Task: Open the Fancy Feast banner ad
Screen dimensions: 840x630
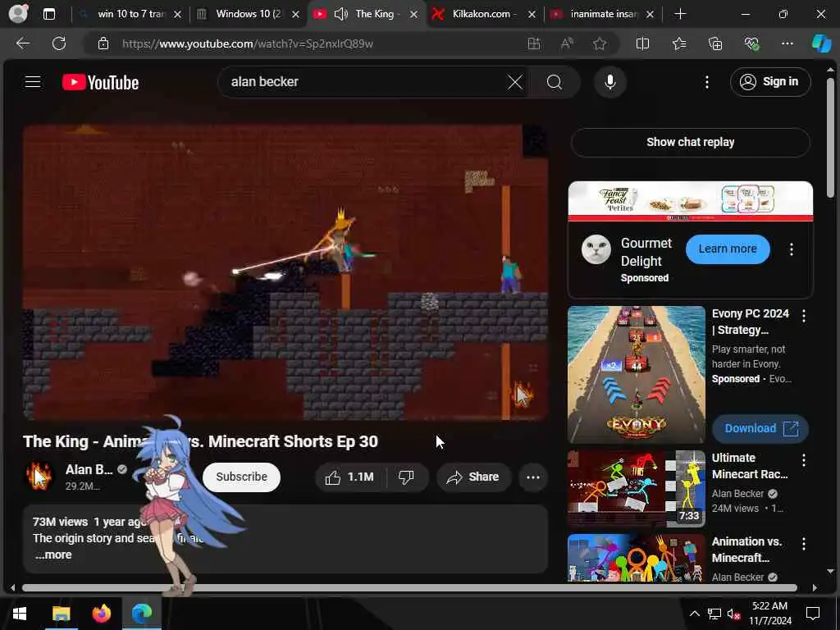Action: [x=690, y=201]
